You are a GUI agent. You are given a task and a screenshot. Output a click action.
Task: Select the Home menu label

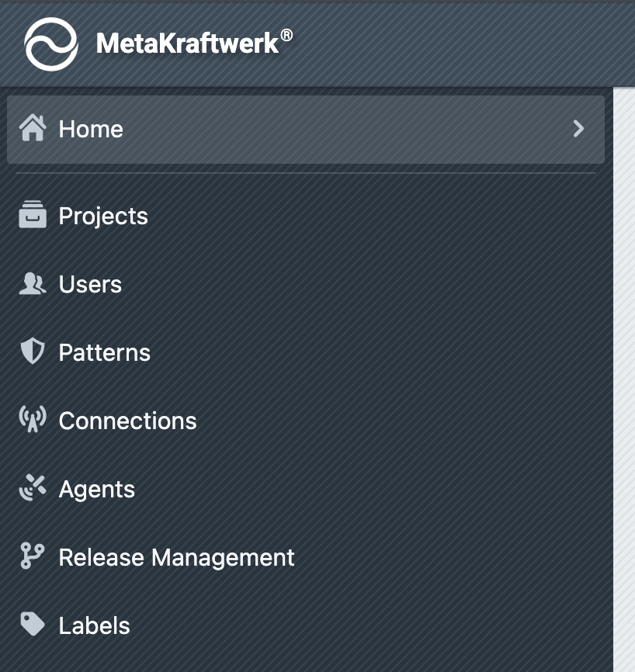pos(91,129)
